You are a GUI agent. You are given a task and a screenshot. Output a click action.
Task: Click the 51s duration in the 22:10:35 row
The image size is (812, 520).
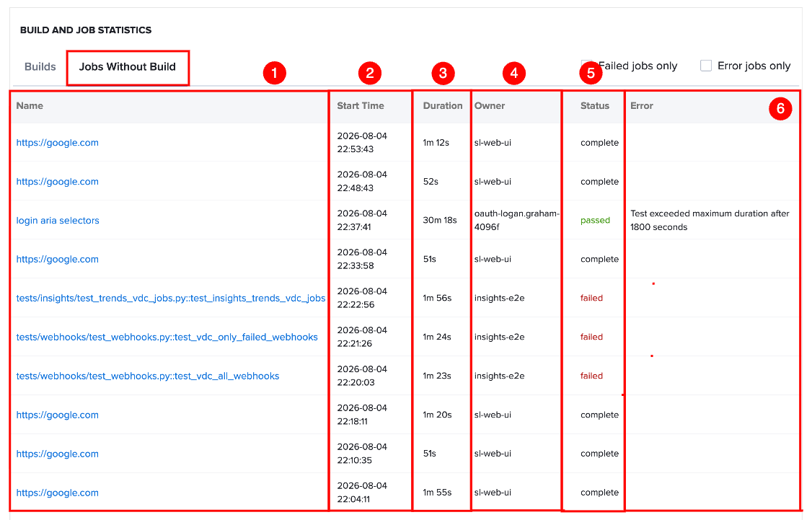coord(429,454)
